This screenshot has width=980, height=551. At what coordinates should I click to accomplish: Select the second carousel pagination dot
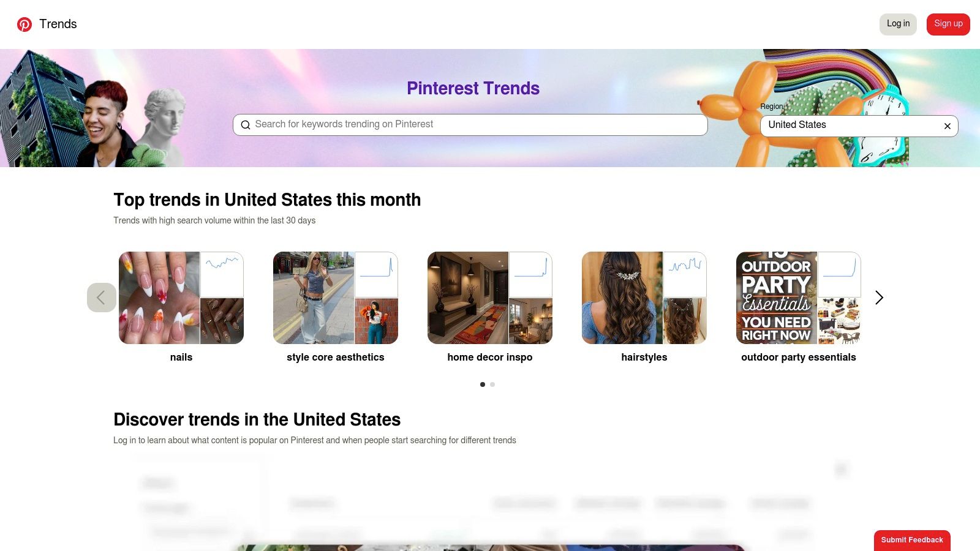492,384
